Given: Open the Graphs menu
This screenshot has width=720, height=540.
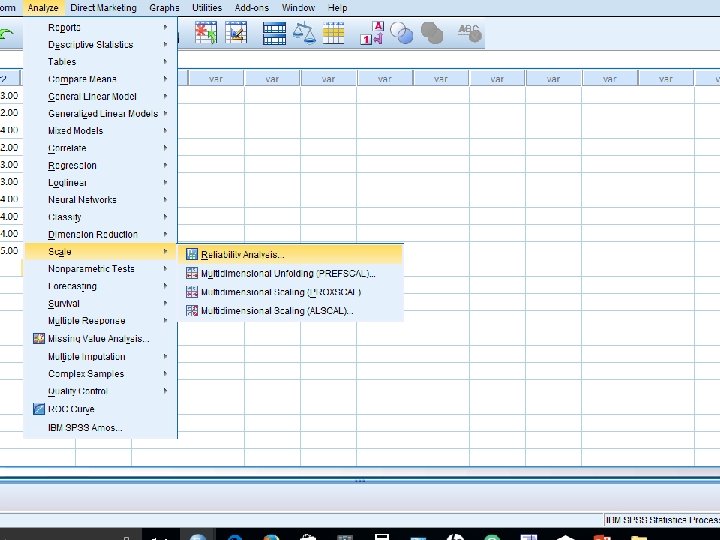Looking at the screenshot, I should (164, 8).
